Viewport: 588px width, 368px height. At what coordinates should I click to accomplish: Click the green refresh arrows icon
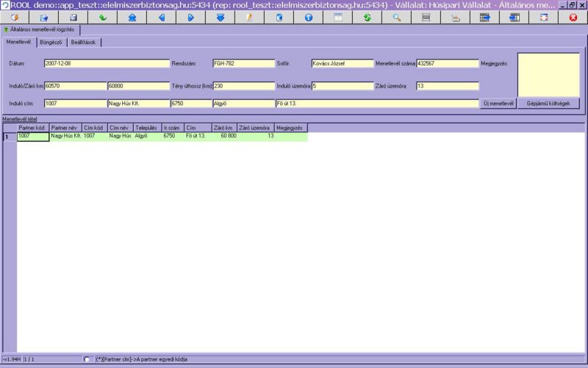(x=367, y=17)
